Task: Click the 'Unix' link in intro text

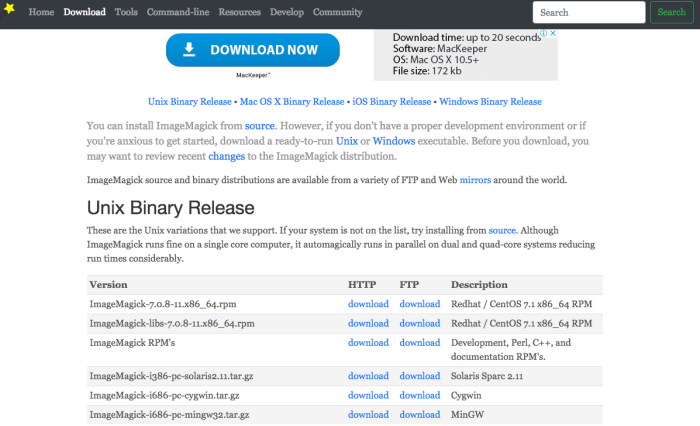Action: point(347,141)
